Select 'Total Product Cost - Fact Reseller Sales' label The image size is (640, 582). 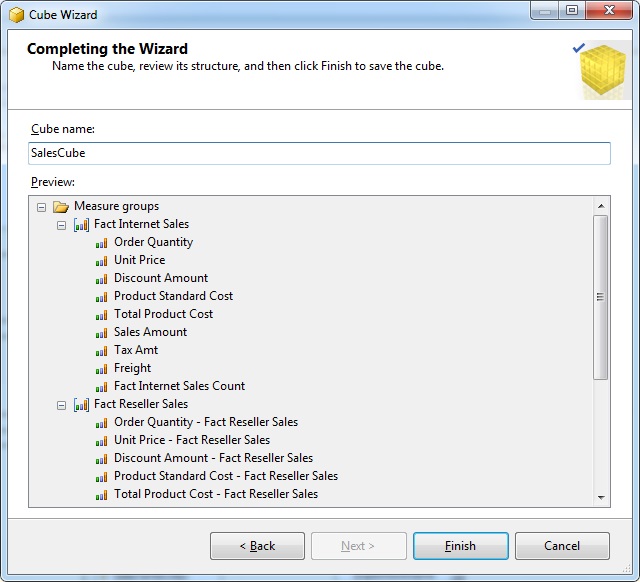pyautogui.click(x=216, y=494)
